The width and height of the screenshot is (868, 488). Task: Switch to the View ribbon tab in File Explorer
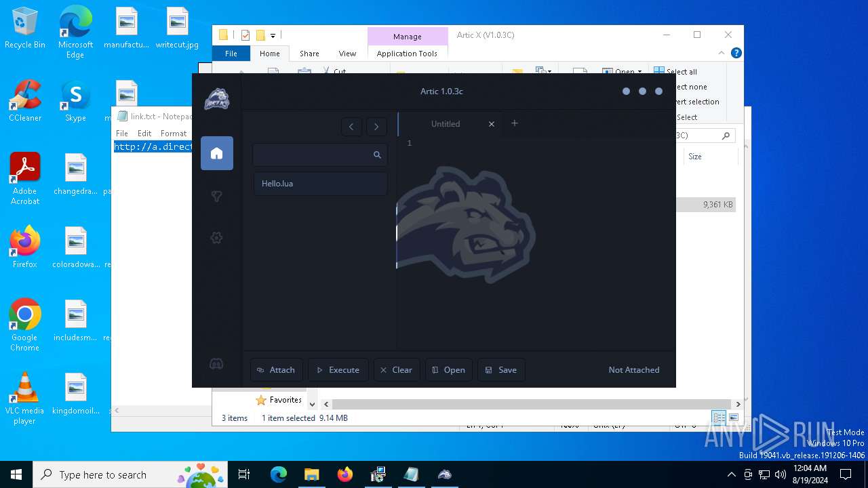click(347, 54)
